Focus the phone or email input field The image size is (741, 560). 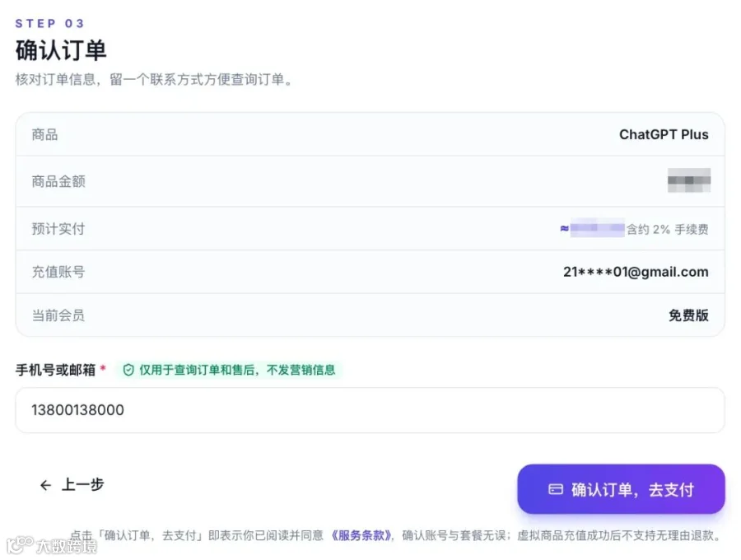[370, 410]
